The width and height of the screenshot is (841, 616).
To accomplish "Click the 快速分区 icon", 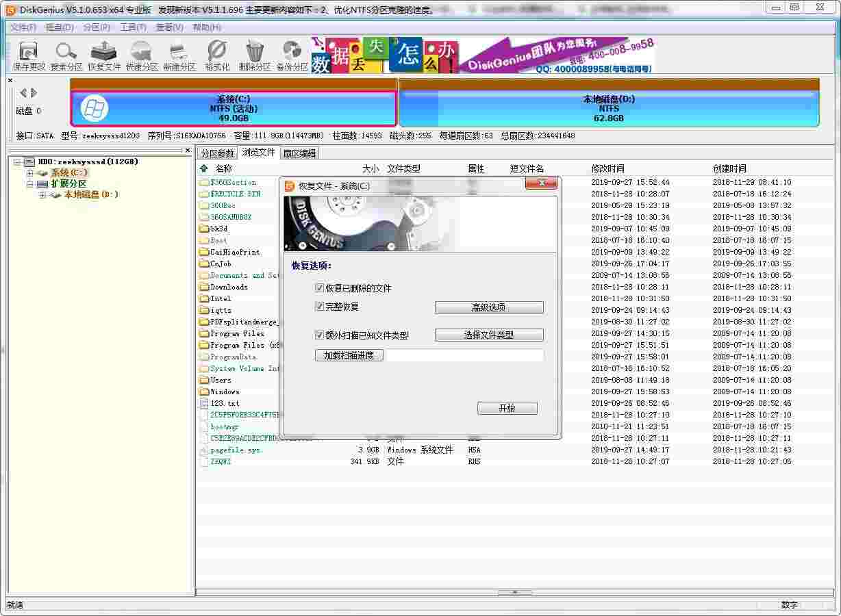I will click(140, 55).
